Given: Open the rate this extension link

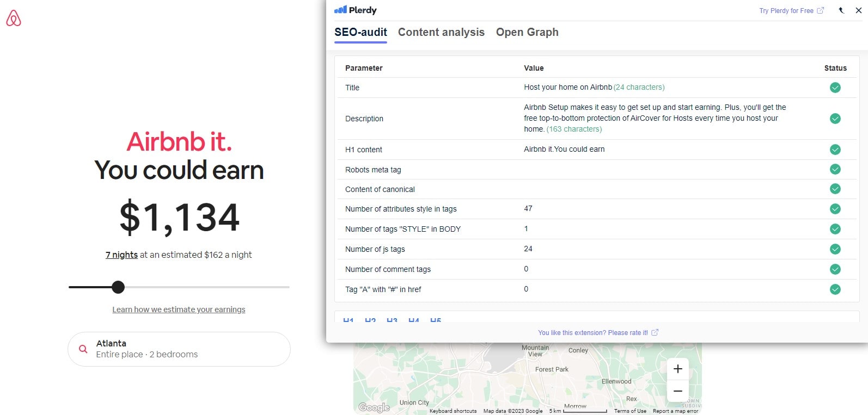Looking at the screenshot, I should (x=598, y=332).
